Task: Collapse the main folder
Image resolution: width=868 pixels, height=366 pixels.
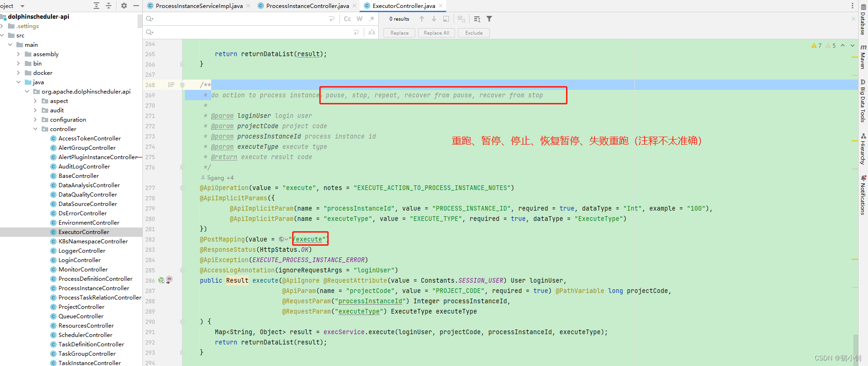Action: point(10,44)
